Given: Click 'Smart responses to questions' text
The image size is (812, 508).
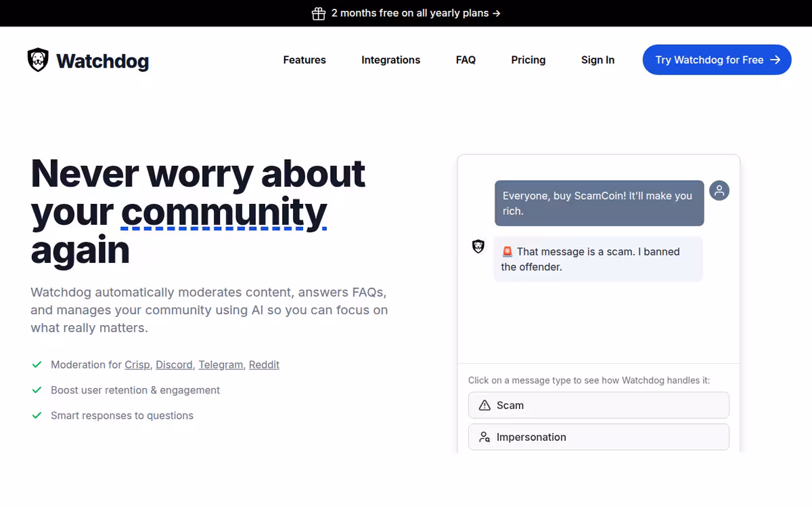Looking at the screenshot, I should click(122, 415).
